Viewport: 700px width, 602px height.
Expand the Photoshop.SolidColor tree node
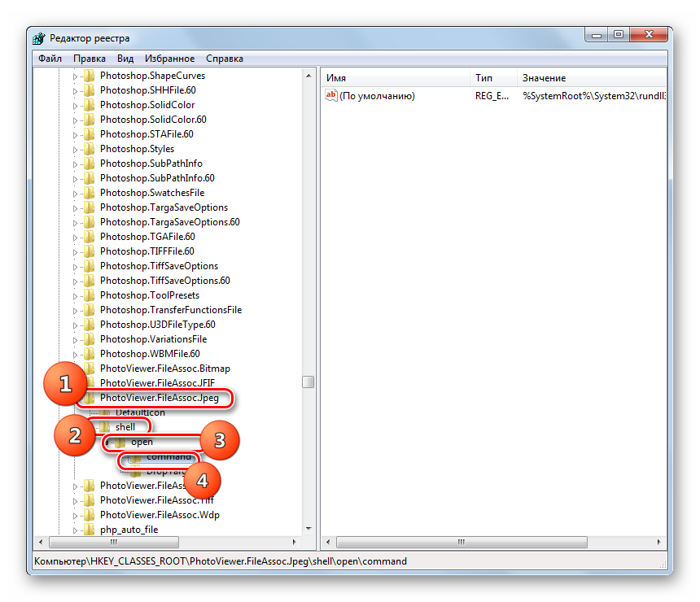pyautogui.click(x=76, y=105)
